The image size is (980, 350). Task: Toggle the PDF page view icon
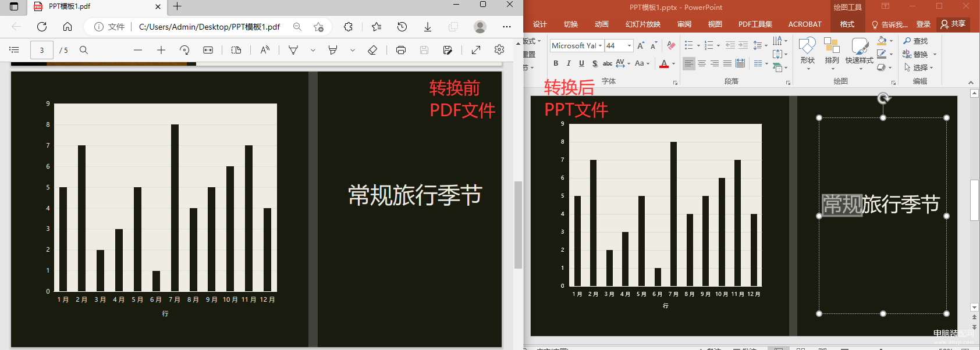(236, 50)
